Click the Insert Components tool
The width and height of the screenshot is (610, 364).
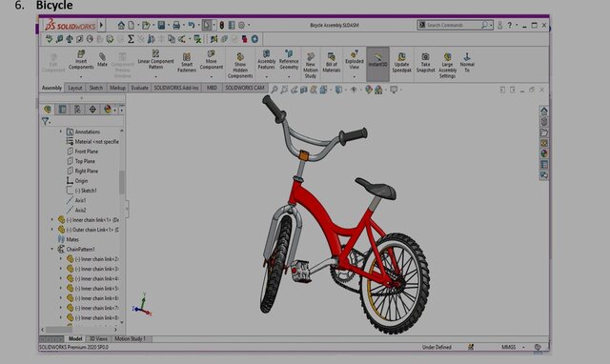(81, 60)
